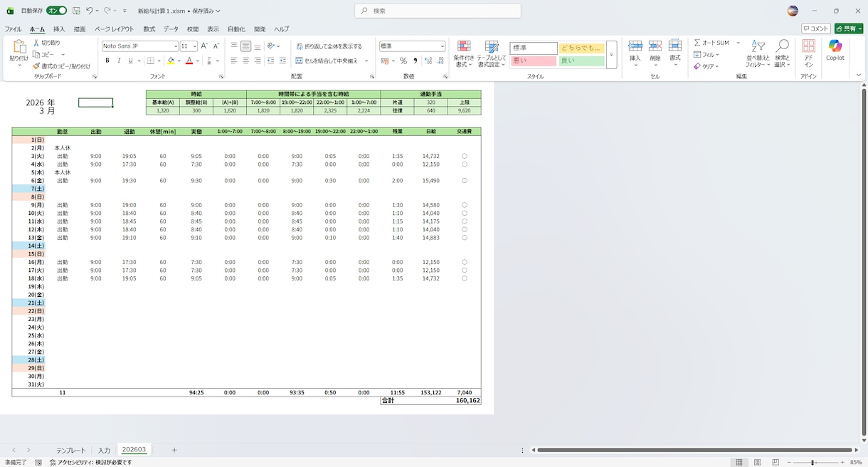Toggle wrap text for the cell
Image resolution: width=868 pixels, height=467 pixels.
[329, 46]
